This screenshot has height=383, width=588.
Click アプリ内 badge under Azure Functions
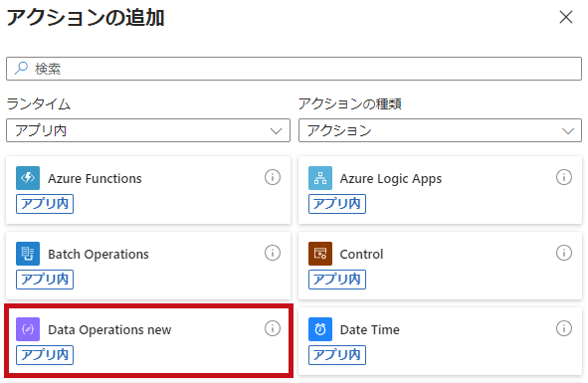[x=45, y=204]
